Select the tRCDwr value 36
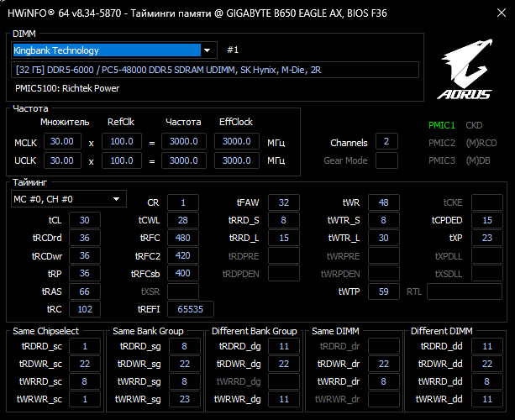Viewport: 515px width, 420px height. [x=84, y=255]
